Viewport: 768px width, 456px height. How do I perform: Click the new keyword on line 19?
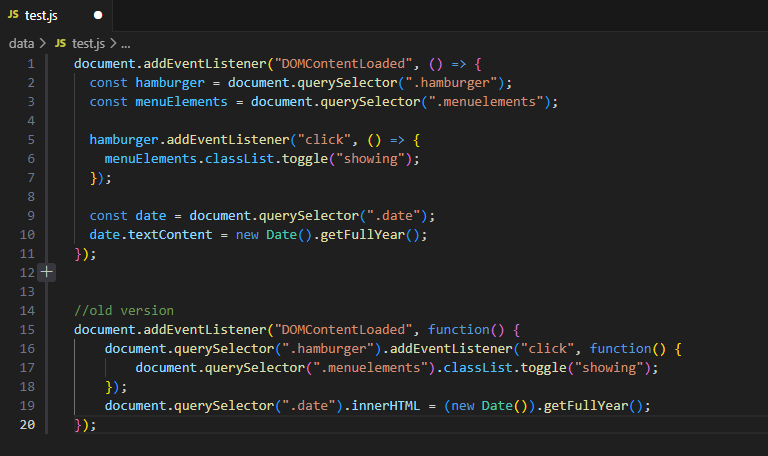[463, 406]
